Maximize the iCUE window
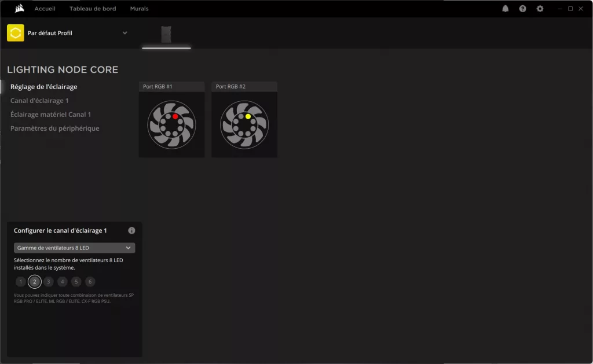This screenshot has width=593, height=364. click(x=570, y=9)
